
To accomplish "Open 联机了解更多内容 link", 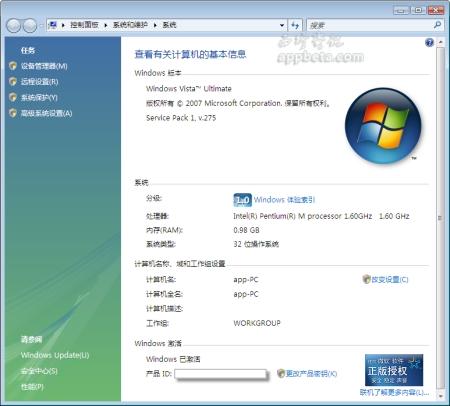I will (394, 392).
